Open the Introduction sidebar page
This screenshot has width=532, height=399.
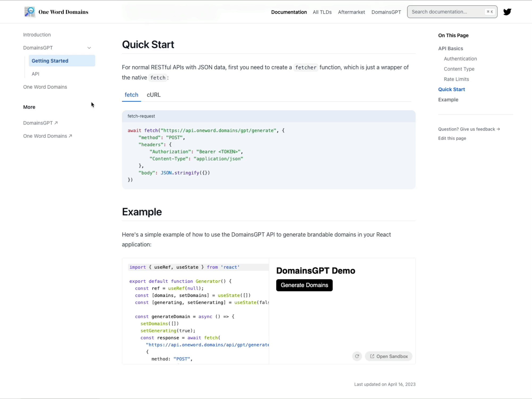pyautogui.click(x=37, y=35)
